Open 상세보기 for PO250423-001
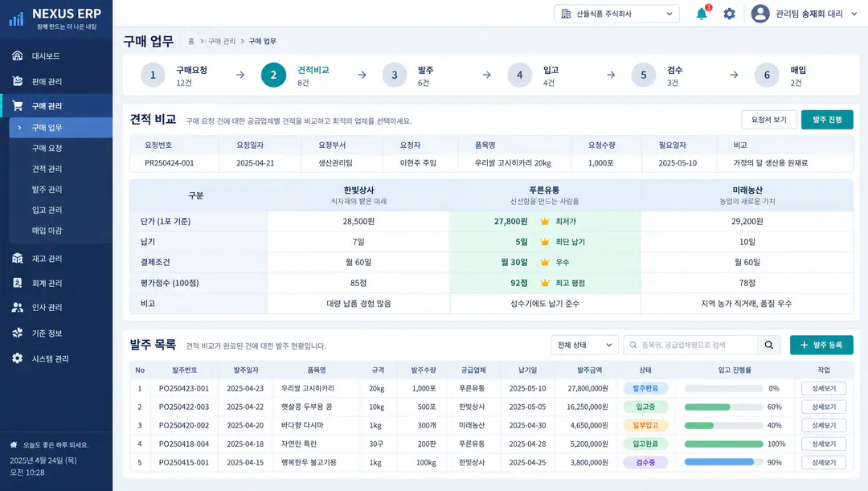This screenshot has height=491, width=868. pyautogui.click(x=824, y=389)
